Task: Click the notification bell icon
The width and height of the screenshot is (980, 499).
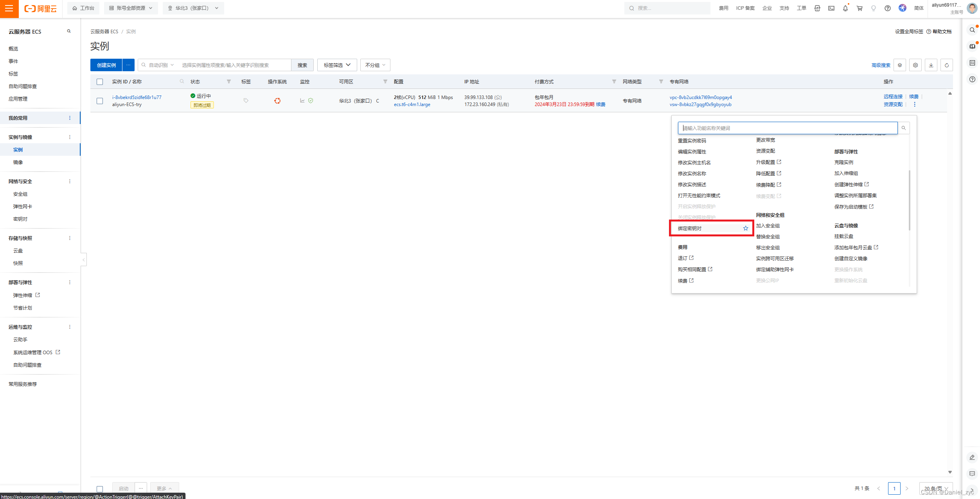Action: click(845, 8)
